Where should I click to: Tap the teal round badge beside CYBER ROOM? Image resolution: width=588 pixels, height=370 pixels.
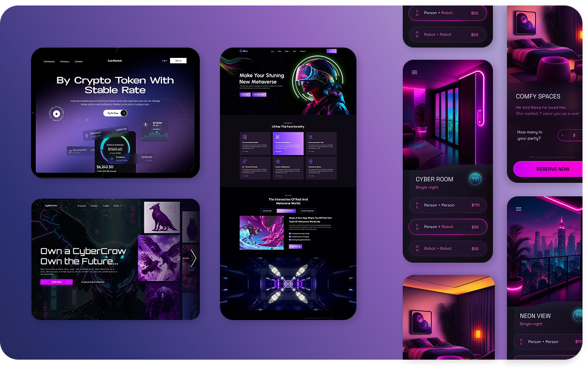[476, 179]
